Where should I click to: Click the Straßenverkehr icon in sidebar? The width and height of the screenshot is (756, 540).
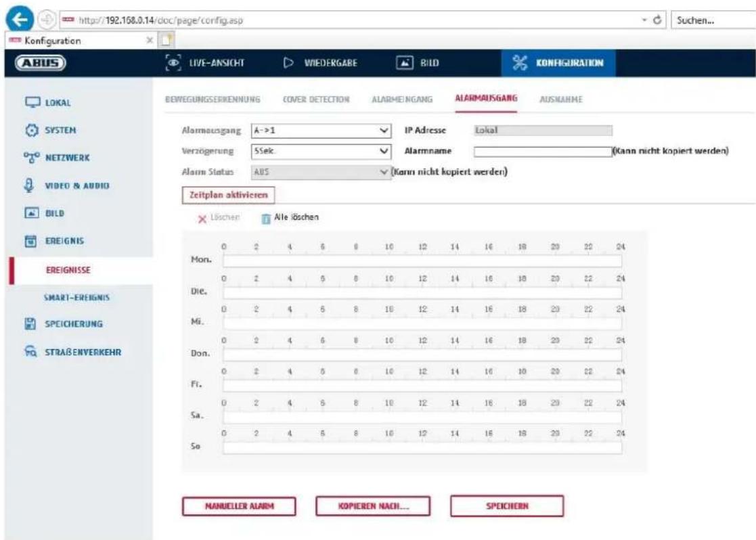30,351
